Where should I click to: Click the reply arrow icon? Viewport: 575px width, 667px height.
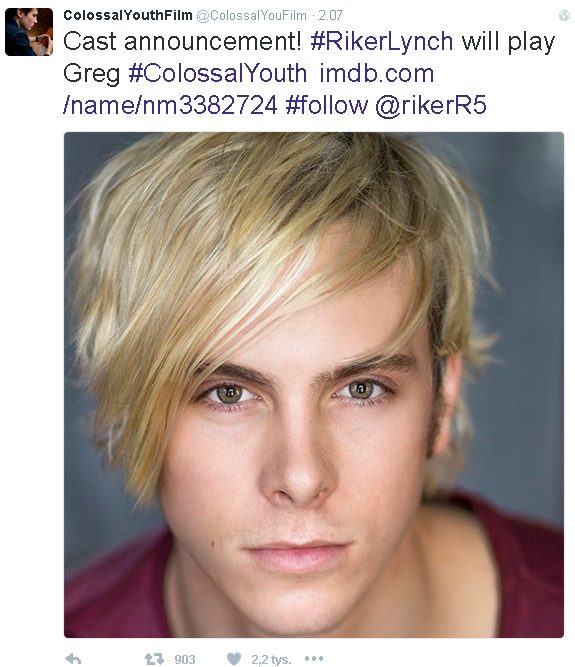[x=74, y=659]
